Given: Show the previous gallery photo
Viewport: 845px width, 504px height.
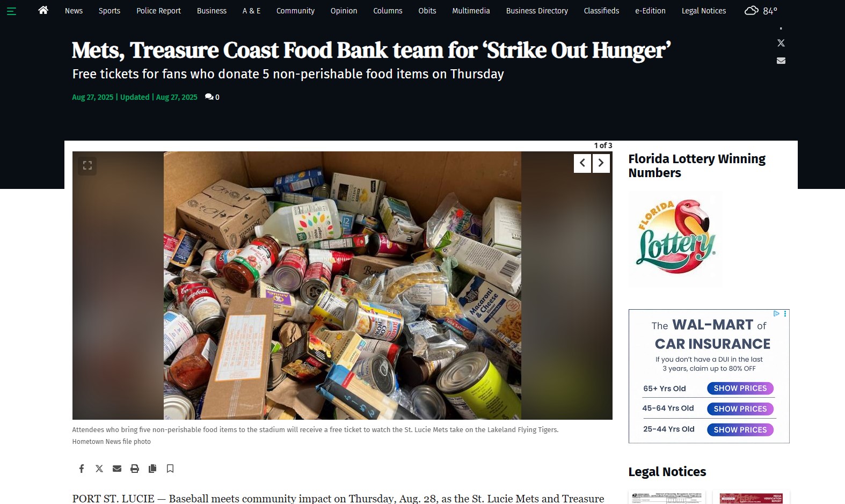Looking at the screenshot, I should pos(582,163).
